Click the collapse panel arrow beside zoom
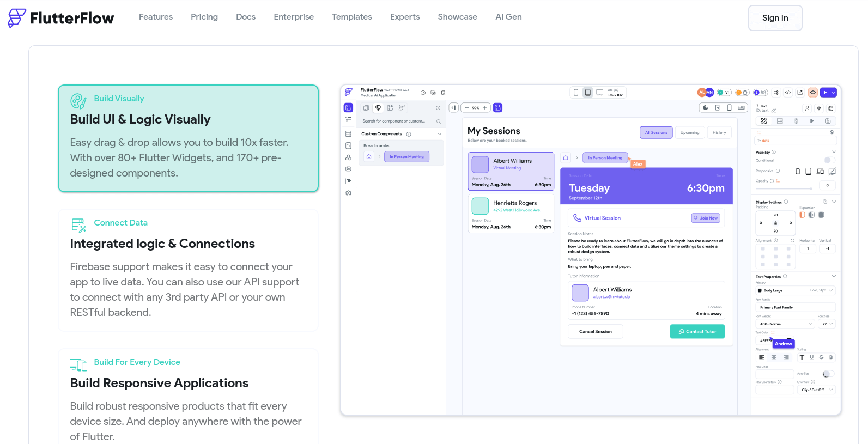This screenshot has height=444, width=868. [453, 108]
